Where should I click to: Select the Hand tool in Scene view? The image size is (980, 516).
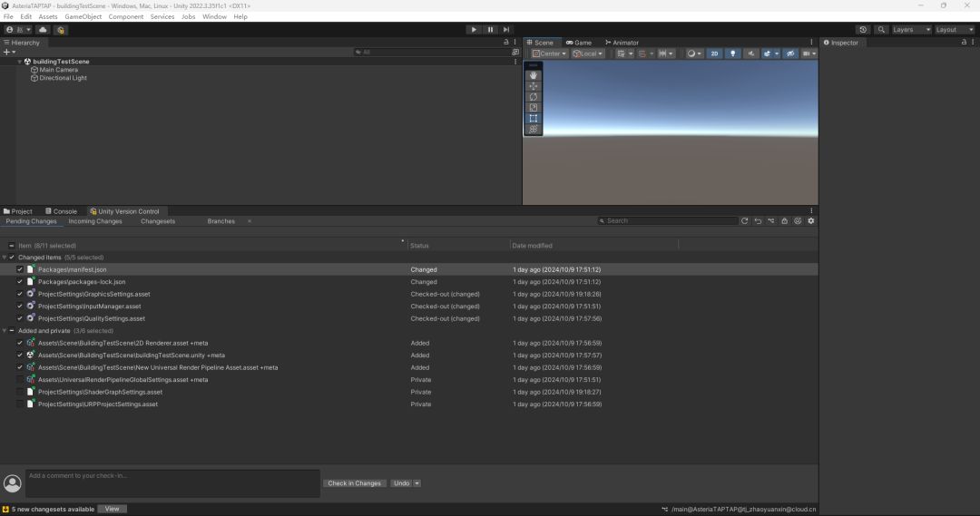pyautogui.click(x=534, y=75)
